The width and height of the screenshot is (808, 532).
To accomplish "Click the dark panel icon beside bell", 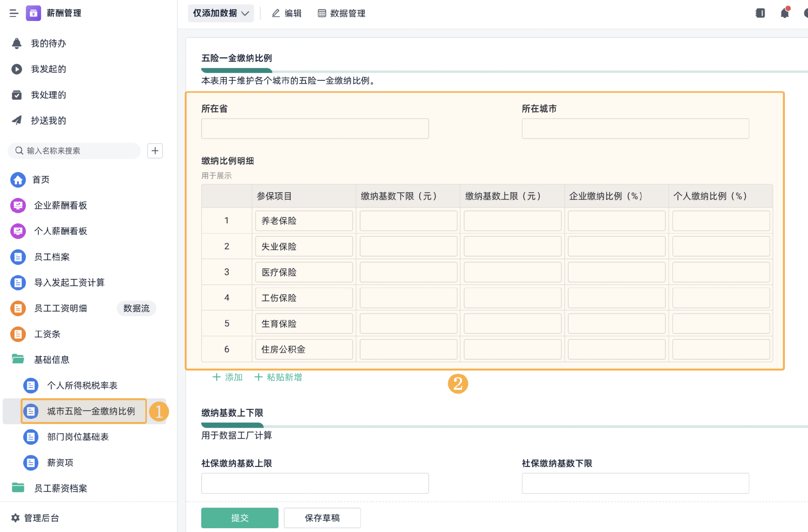I will coord(760,13).
